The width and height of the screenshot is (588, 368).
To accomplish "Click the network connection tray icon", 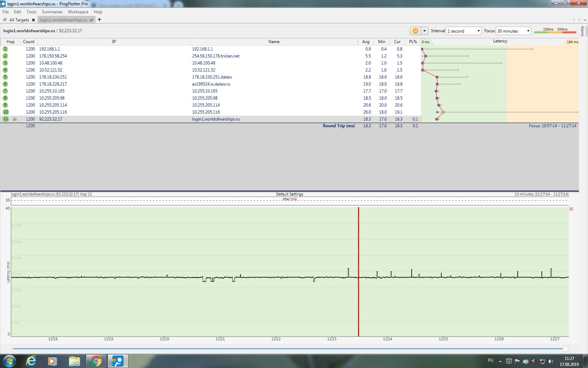I will [x=542, y=361].
